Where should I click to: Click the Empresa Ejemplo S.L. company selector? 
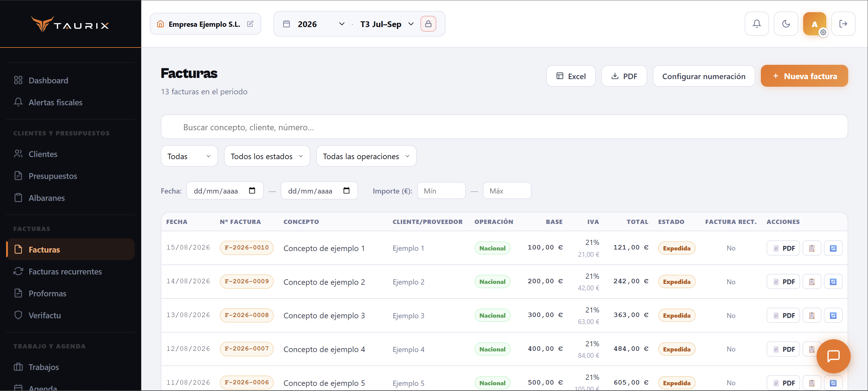click(x=205, y=24)
